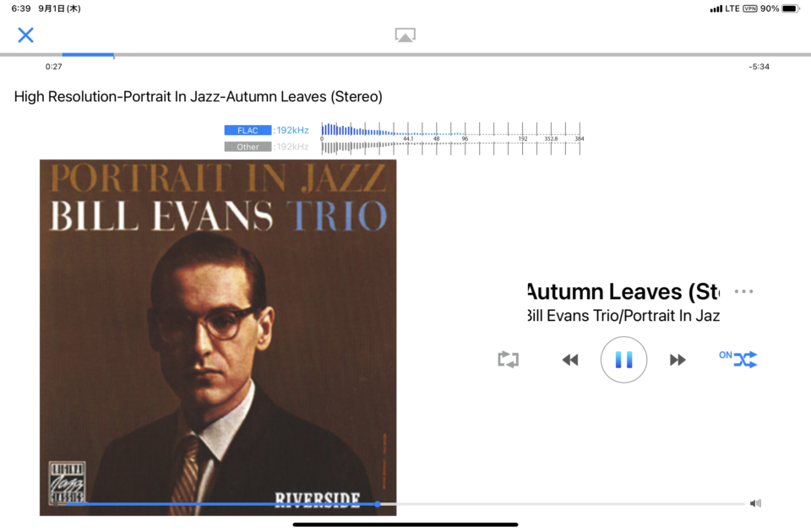Tap the volume speaker icon
Image resolution: width=811 pixels, height=532 pixels.
tap(755, 503)
